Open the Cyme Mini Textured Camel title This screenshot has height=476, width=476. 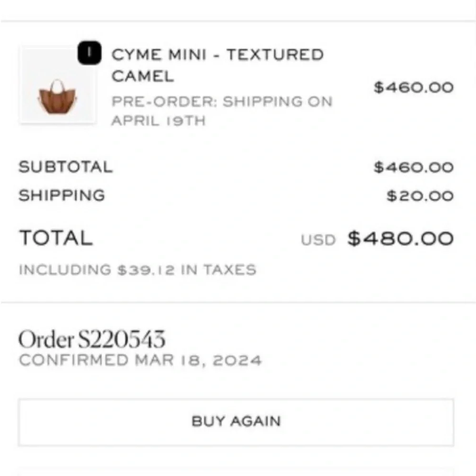217,65
